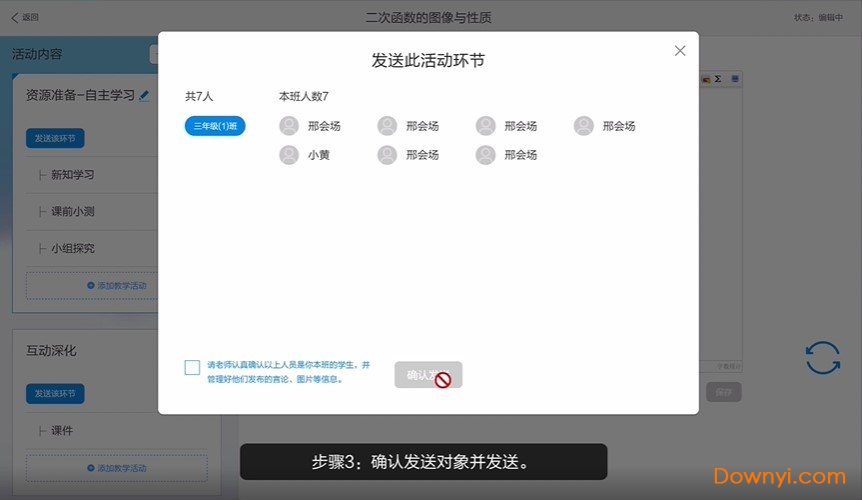Screen dimensions: 862x500
Task: Click the grey 保存 button behind dialog
Action: click(723, 392)
